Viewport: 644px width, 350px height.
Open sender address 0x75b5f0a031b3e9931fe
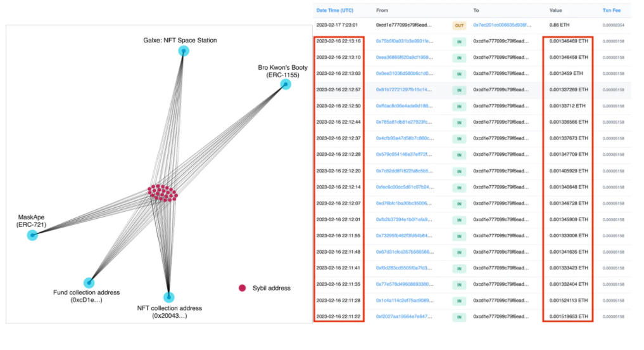(x=404, y=41)
